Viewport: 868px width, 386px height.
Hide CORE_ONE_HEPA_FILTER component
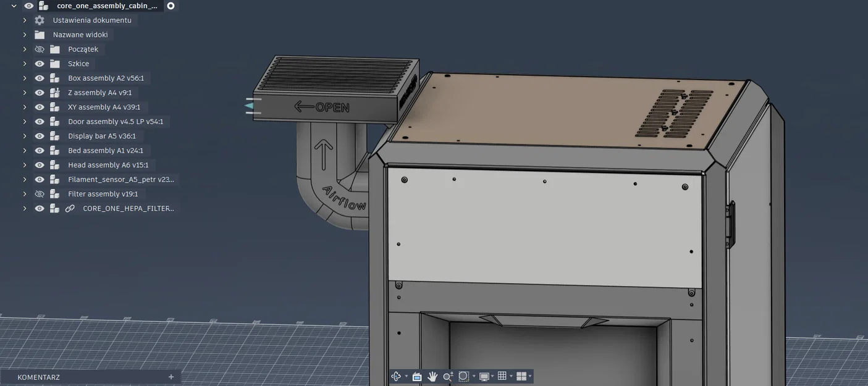[x=40, y=209]
